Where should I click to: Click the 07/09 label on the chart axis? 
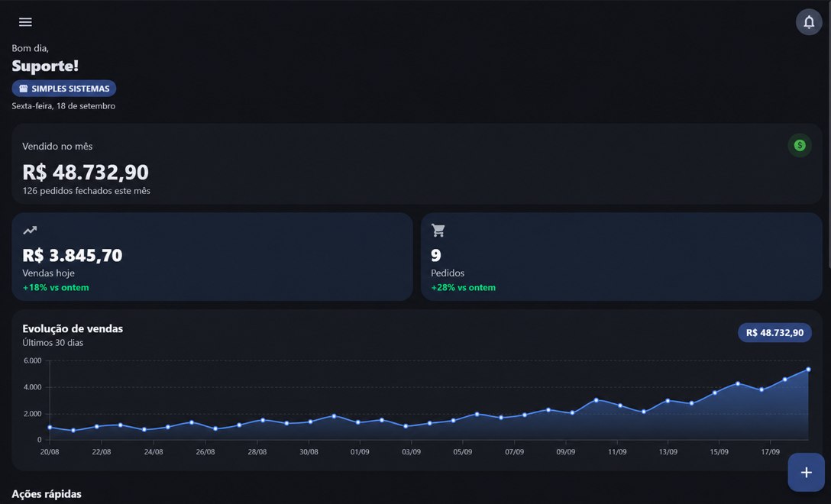tap(514, 452)
